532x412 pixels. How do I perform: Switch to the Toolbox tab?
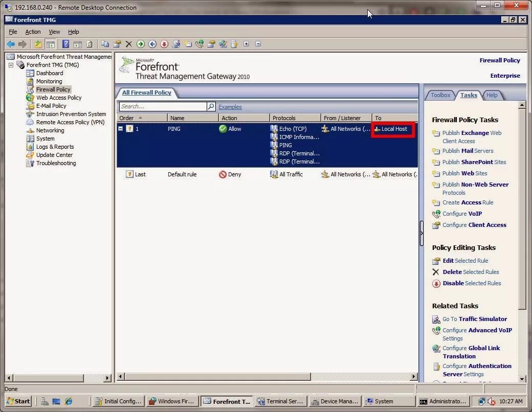(x=440, y=95)
